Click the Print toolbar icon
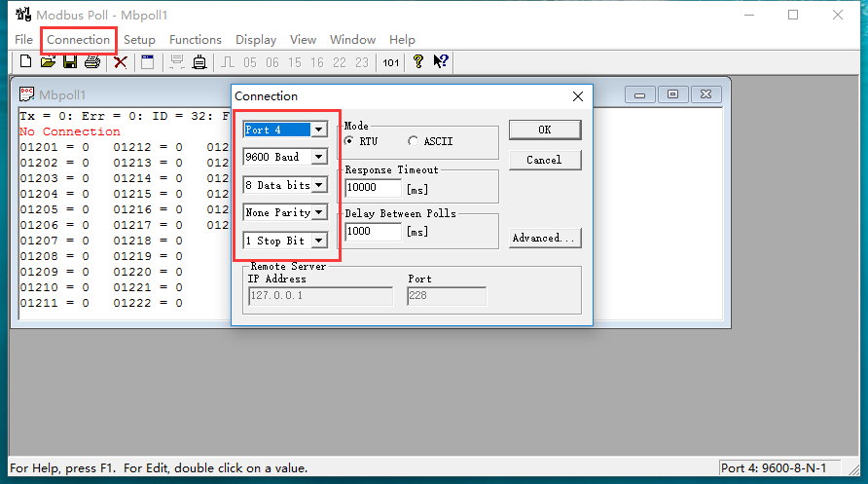 (92, 61)
